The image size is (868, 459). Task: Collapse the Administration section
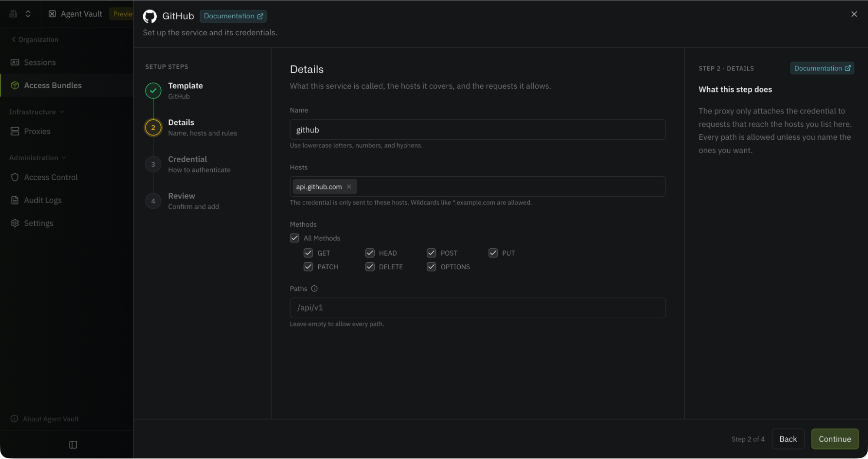coord(38,158)
